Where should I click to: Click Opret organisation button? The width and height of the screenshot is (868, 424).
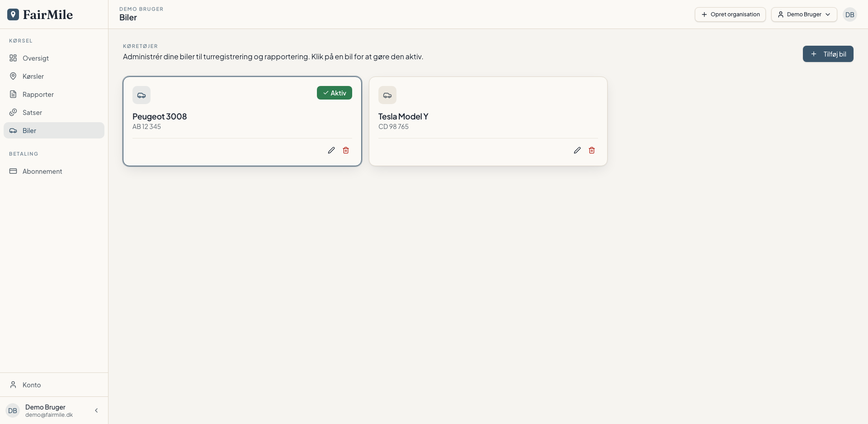pos(730,14)
